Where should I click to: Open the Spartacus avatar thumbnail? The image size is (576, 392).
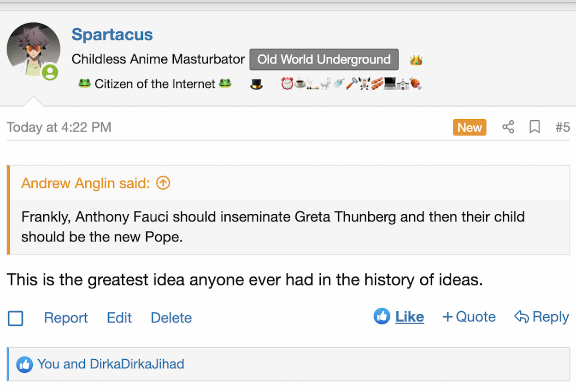33,49
